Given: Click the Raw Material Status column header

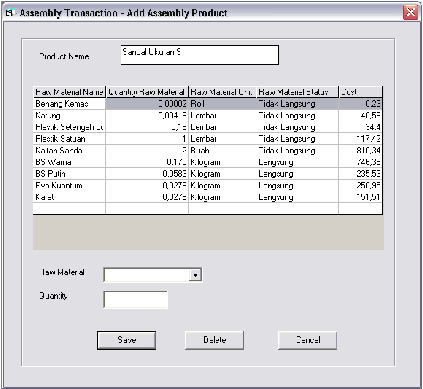Looking at the screenshot, I should point(297,92).
